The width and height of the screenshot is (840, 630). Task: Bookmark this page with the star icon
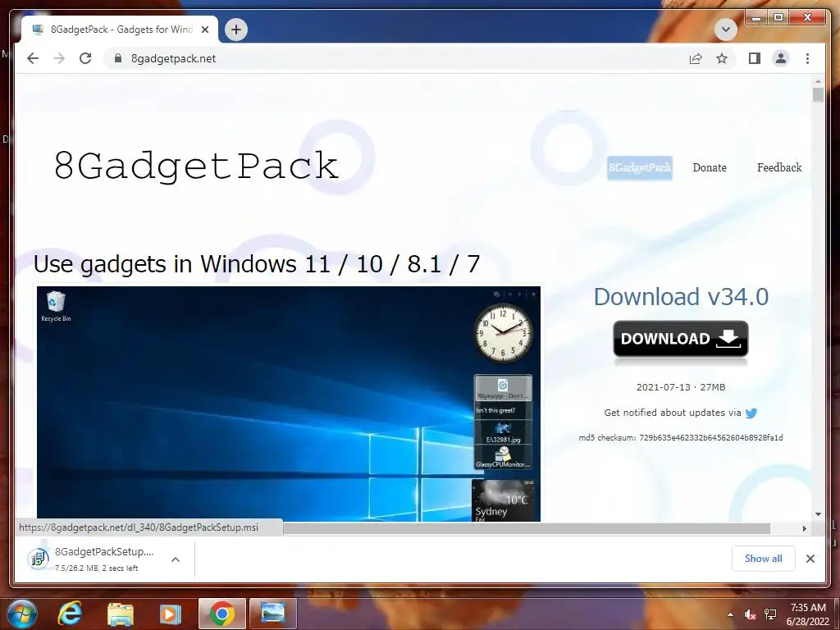[722, 58]
